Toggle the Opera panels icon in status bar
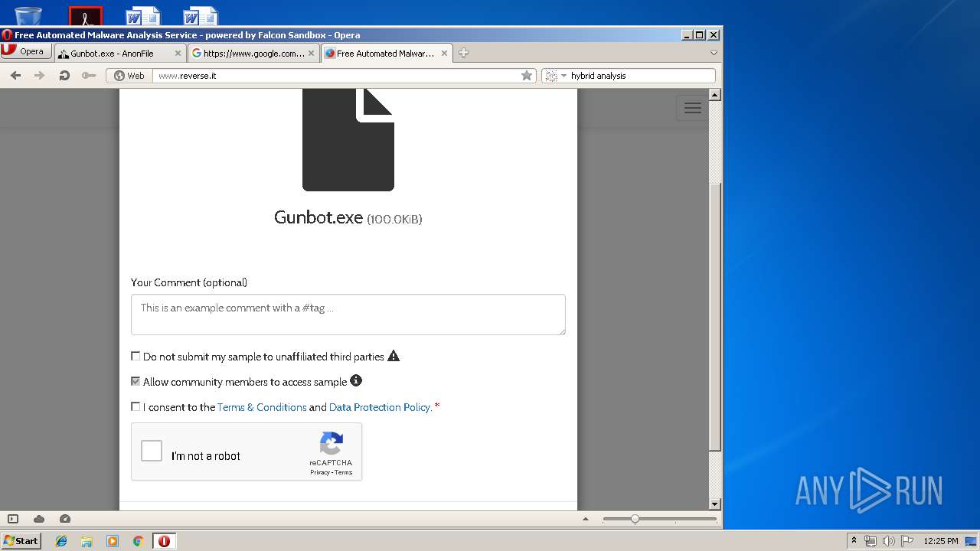Image resolution: width=980 pixels, height=551 pixels. click(x=13, y=519)
